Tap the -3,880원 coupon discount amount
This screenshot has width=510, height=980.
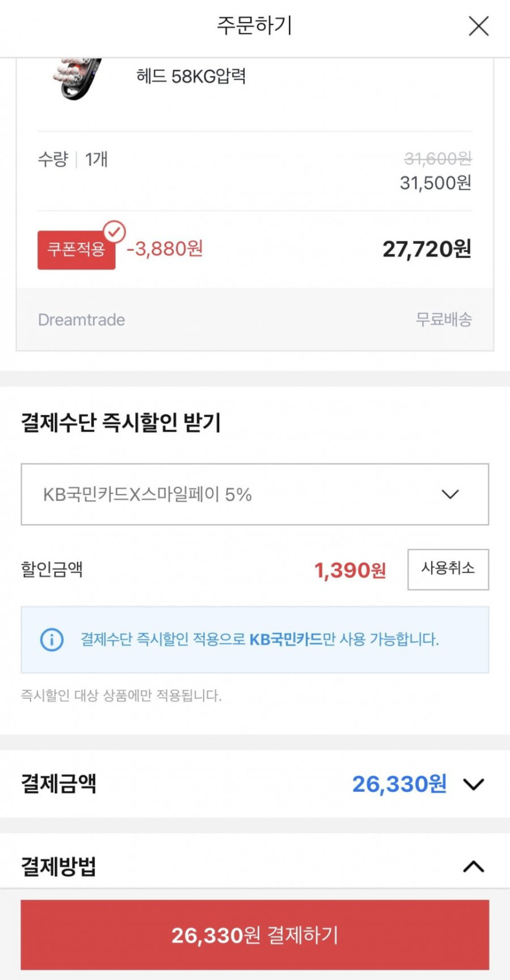click(x=164, y=249)
